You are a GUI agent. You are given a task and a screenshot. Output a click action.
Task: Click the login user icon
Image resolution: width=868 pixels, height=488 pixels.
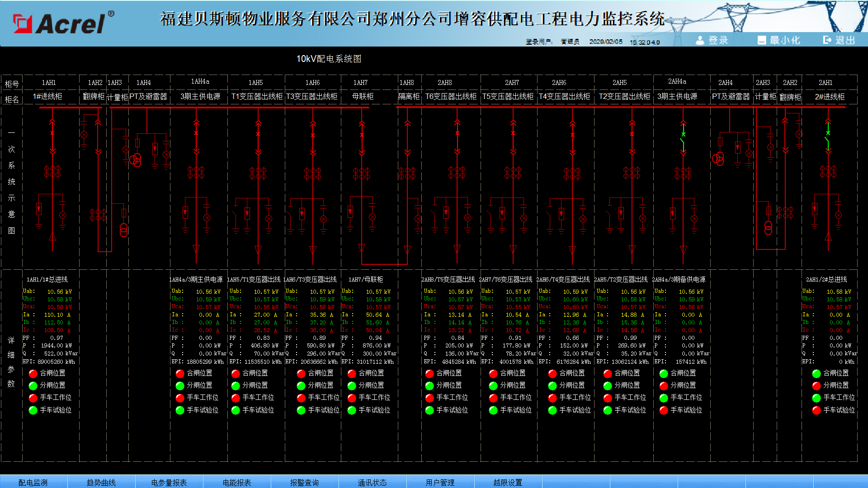click(700, 40)
